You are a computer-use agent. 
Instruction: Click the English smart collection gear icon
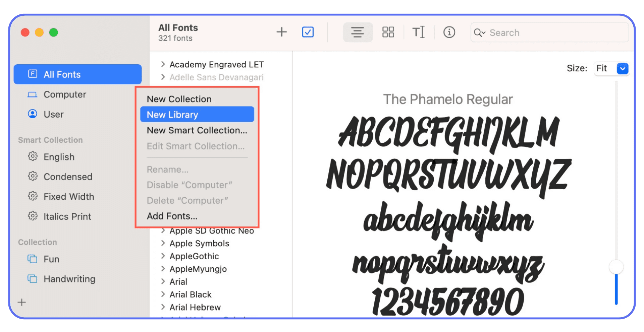[33, 156]
